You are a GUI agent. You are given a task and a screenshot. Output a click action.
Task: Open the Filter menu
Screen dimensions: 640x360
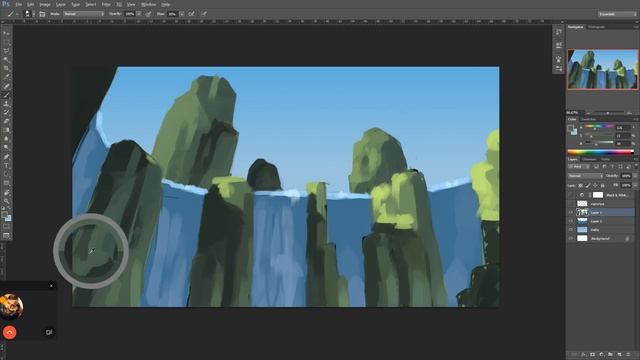click(106, 4)
